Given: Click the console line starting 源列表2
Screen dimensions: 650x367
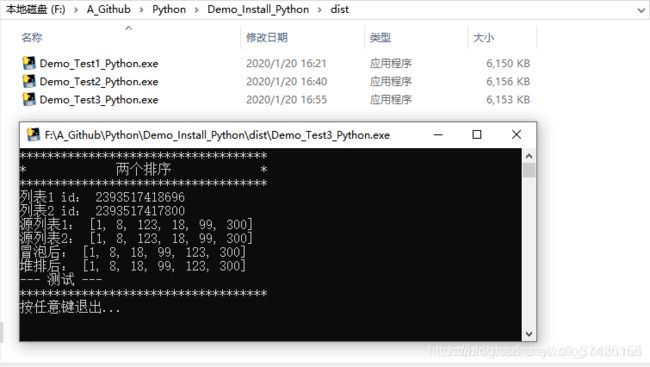Looking at the screenshot, I should coord(136,238).
